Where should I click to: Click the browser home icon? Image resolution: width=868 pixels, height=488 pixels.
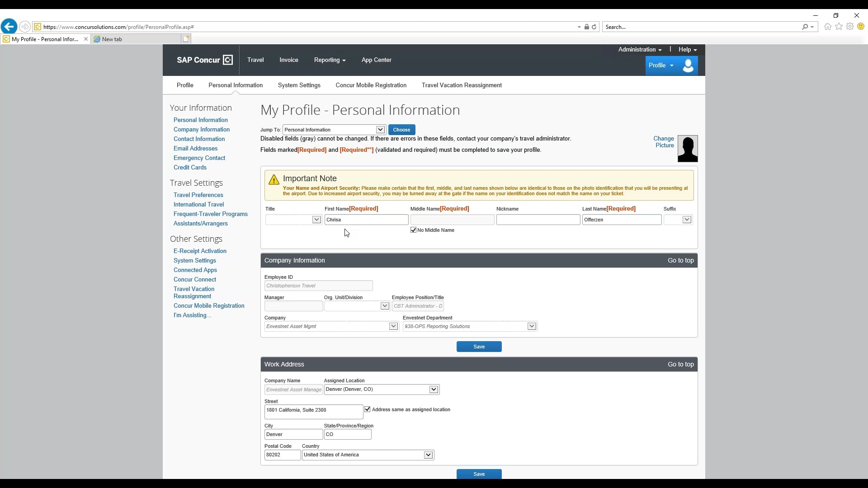coord(827,27)
